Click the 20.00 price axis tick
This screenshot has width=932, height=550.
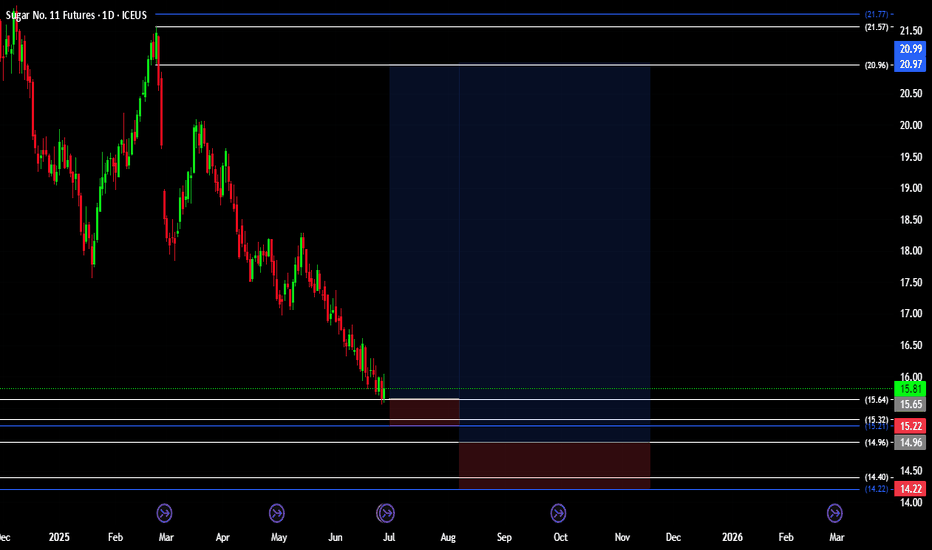911,125
